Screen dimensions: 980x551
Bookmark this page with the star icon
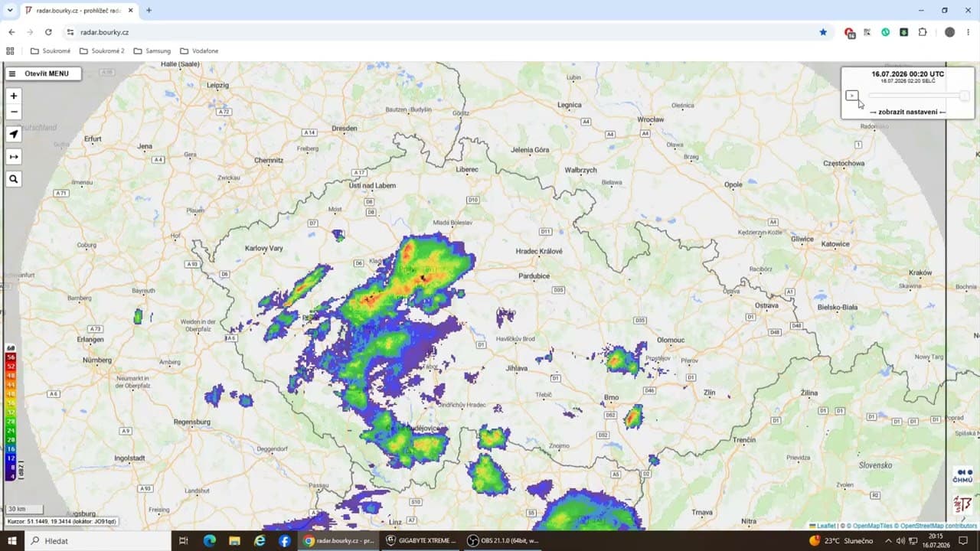[x=823, y=32]
